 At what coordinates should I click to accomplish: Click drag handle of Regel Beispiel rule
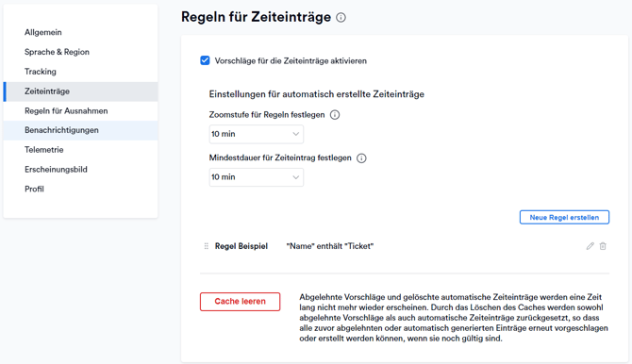[x=206, y=246]
